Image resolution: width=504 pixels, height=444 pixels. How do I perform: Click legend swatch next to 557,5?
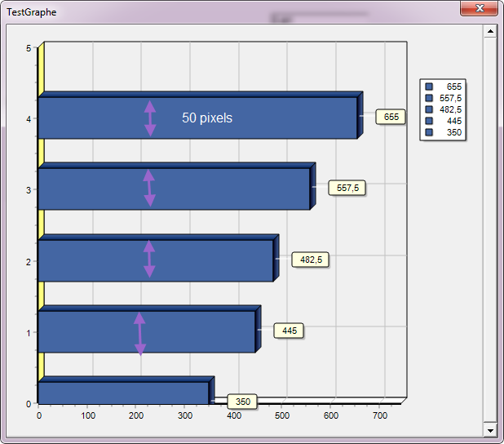tap(429, 98)
